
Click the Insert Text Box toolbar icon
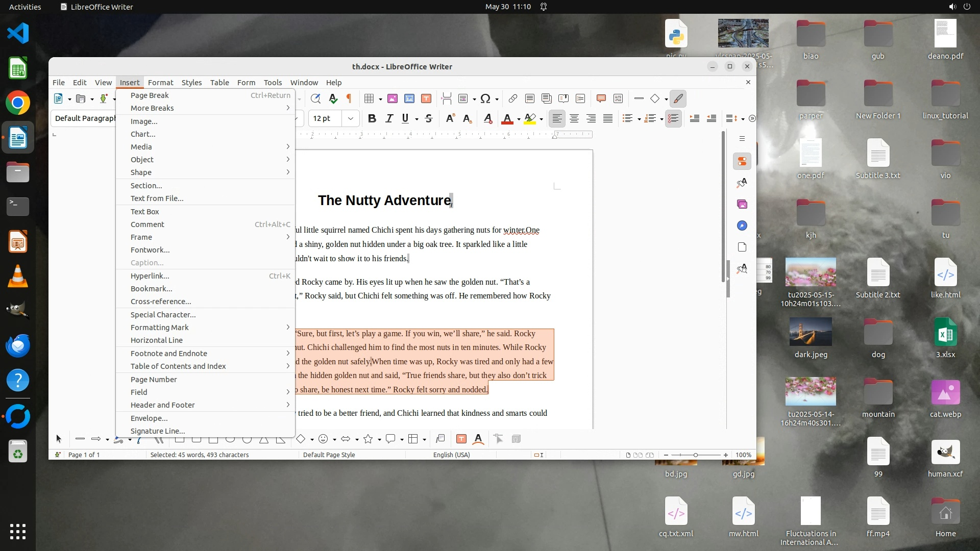coord(426,99)
